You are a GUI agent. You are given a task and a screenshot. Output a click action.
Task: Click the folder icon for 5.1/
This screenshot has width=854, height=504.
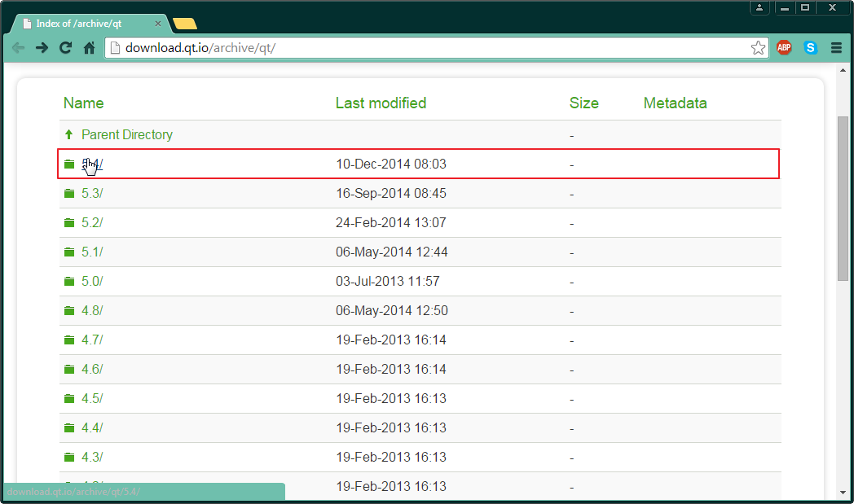[x=69, y=252]
